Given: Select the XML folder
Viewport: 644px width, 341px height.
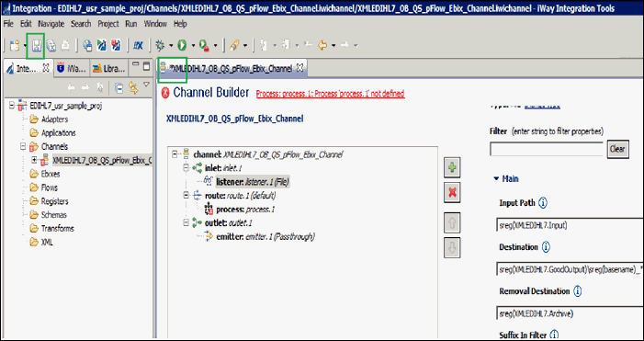Looking at the screenshot, I should 47,243.
